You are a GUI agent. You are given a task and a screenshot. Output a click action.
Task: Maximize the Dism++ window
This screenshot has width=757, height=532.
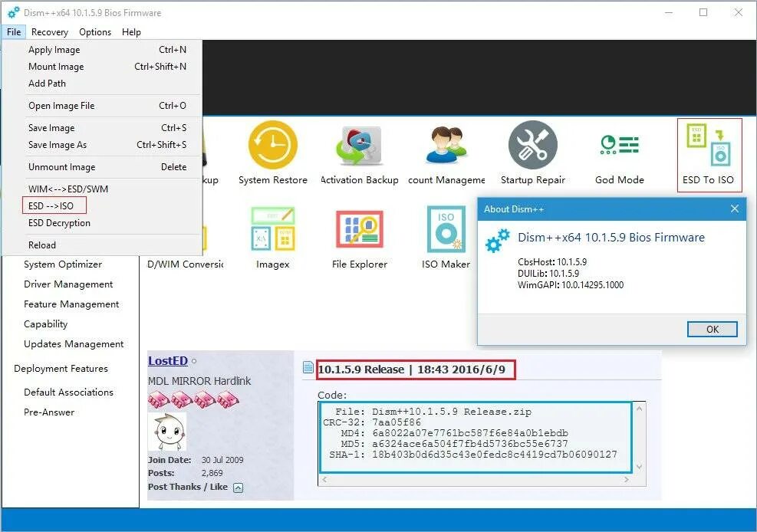click(x=703, y=12)
